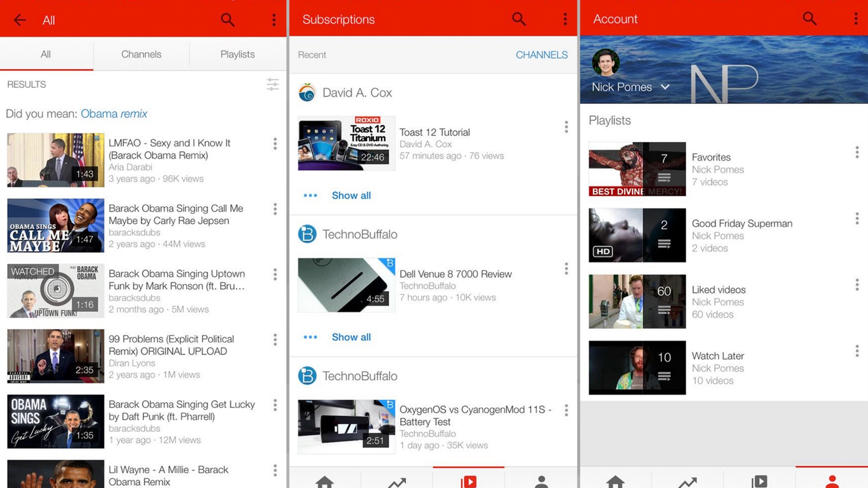Open the Liked videos playlist thumbnail

pyautogui.click(x=637, y=301)
